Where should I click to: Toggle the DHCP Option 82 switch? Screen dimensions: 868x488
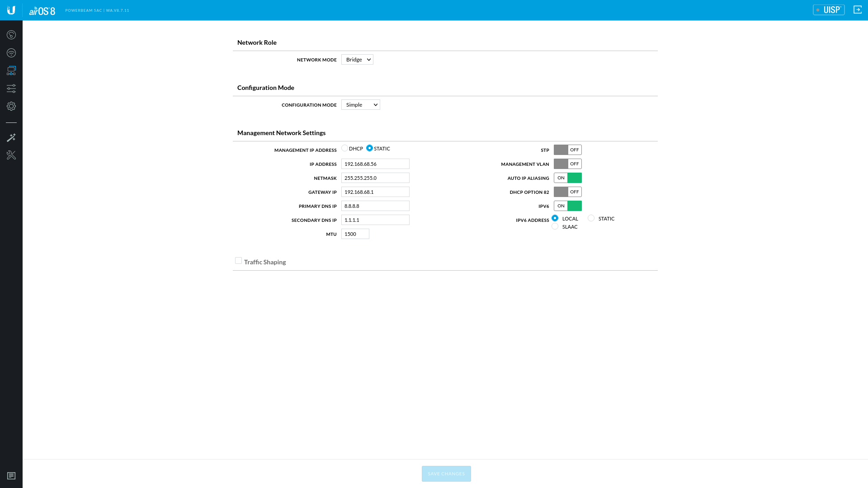click(567, 192)
